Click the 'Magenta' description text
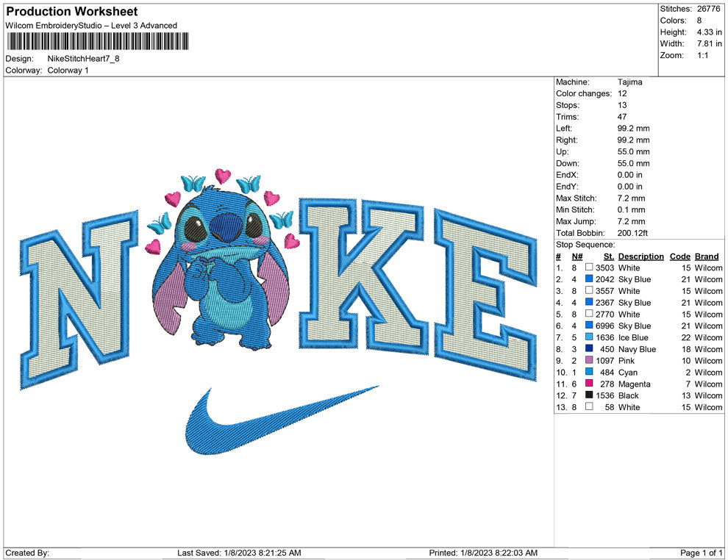This screenshot has height=560, width=728. [x=634, y=384]
